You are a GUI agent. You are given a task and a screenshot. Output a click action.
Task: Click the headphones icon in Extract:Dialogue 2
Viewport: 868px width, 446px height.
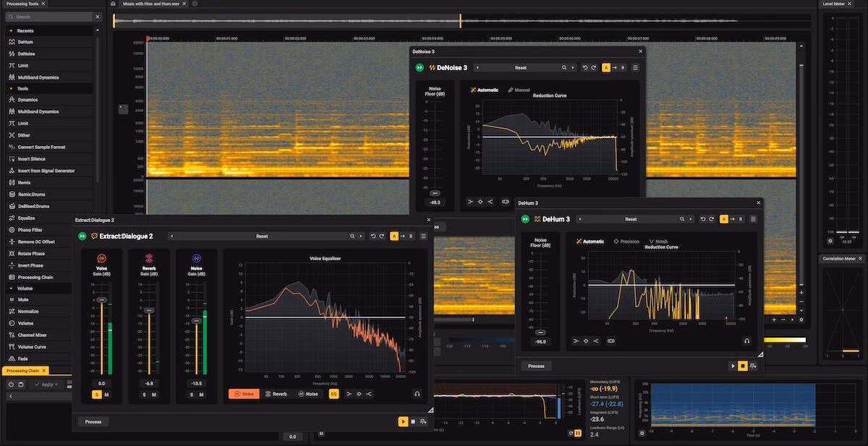[417, 394]
